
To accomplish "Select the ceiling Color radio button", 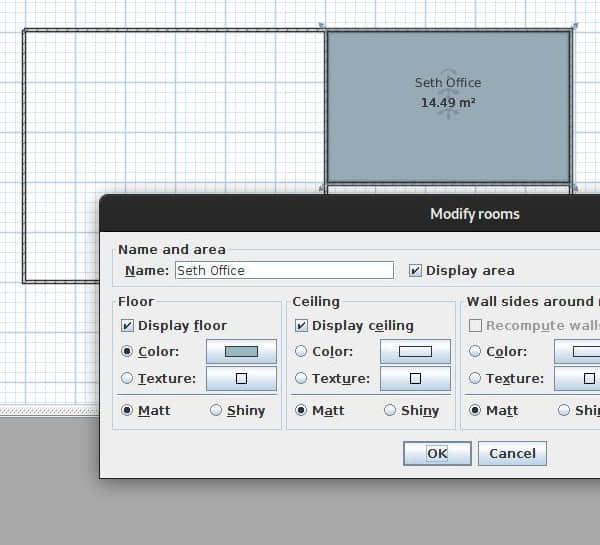I will click(301, 351).
